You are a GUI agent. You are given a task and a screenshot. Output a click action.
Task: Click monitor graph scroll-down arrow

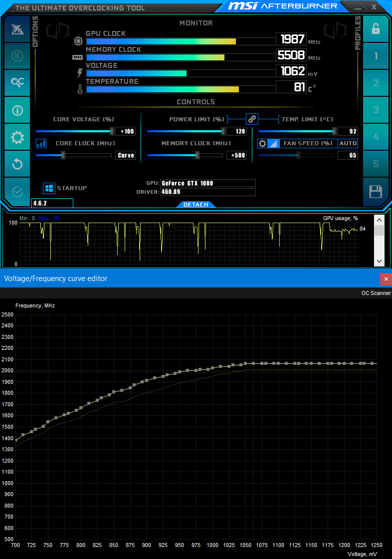(x=379, y=262)
